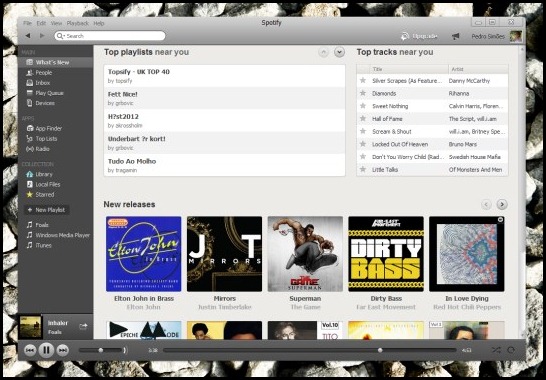Screen dimensions: 546x380
Task: Adjust the volume slider
Action: 101,350
